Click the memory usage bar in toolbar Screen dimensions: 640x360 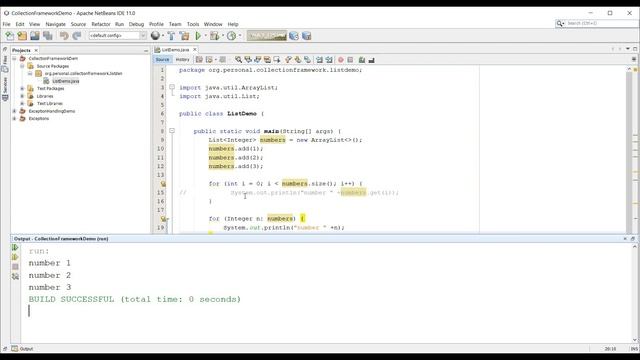(x=267, y=36)
